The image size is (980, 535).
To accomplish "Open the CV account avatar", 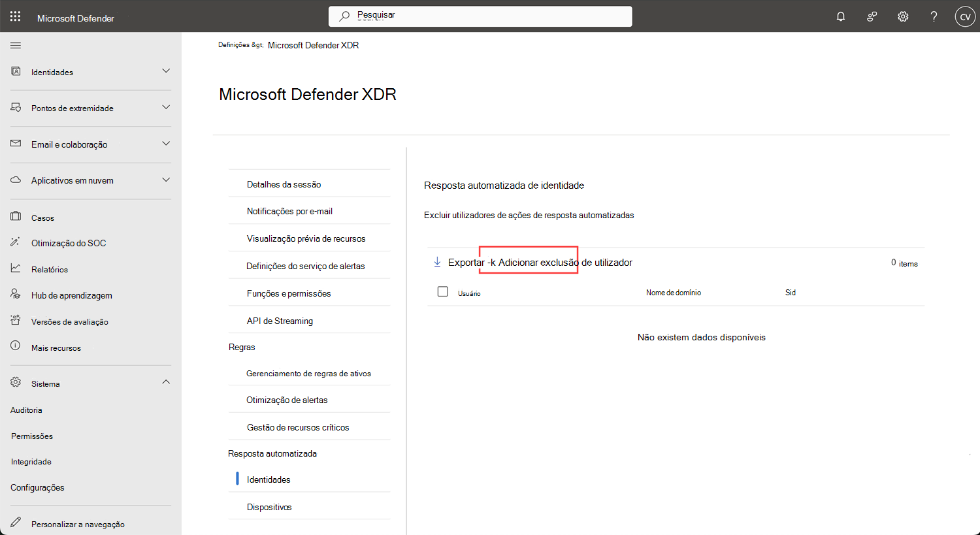I will 965,16.
